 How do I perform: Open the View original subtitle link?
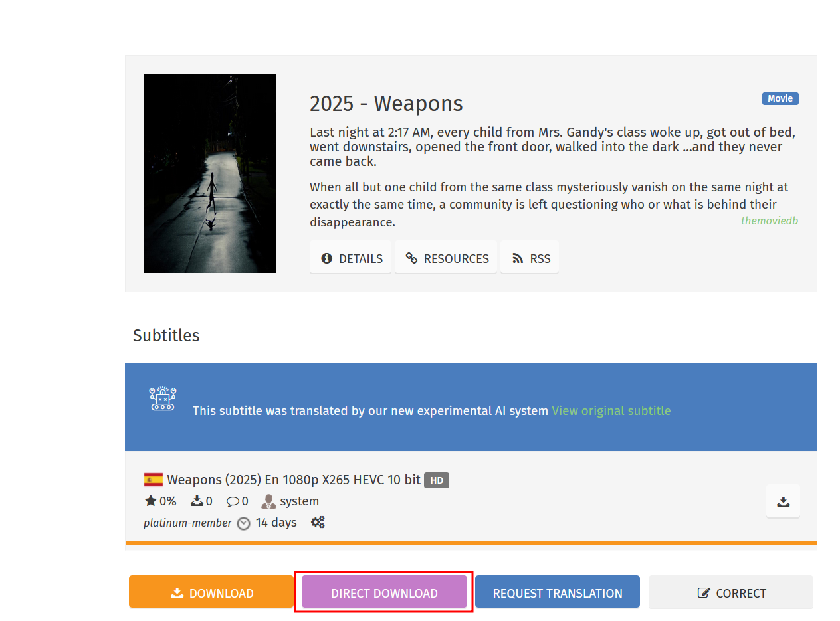click(x=611, y=410)
